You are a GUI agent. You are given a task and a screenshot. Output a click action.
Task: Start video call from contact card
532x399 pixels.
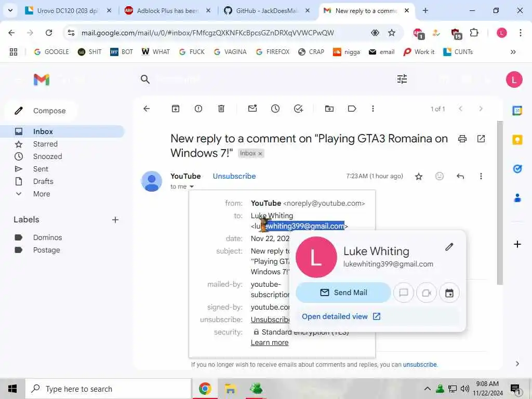click(427, 292)
